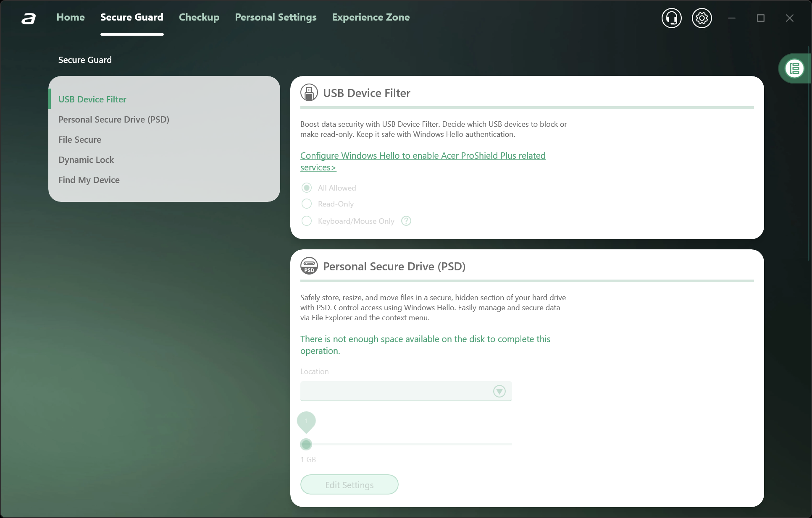This screenshot has height=518, width=812.
Task: Expand the Location dropdown arrow
Action: point(499,391)
